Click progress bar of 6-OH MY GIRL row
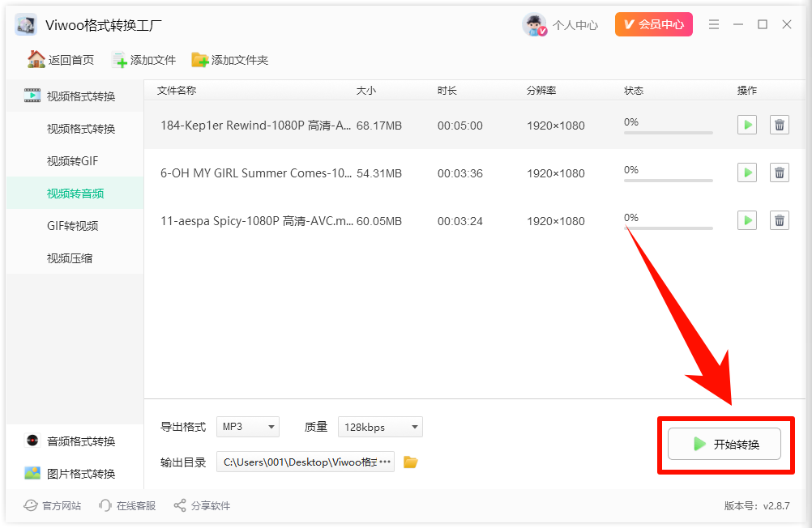 668,181
